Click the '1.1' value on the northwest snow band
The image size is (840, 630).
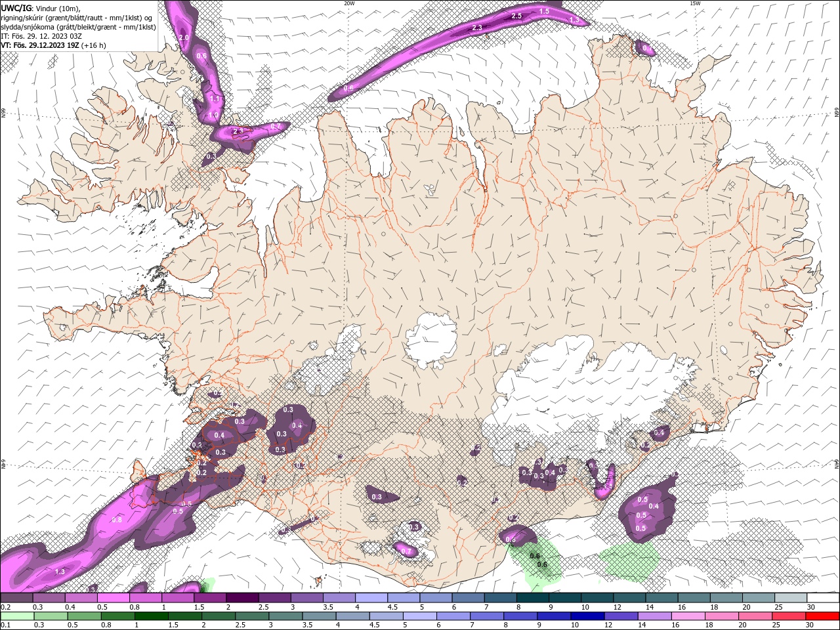(x=215, y=99)
